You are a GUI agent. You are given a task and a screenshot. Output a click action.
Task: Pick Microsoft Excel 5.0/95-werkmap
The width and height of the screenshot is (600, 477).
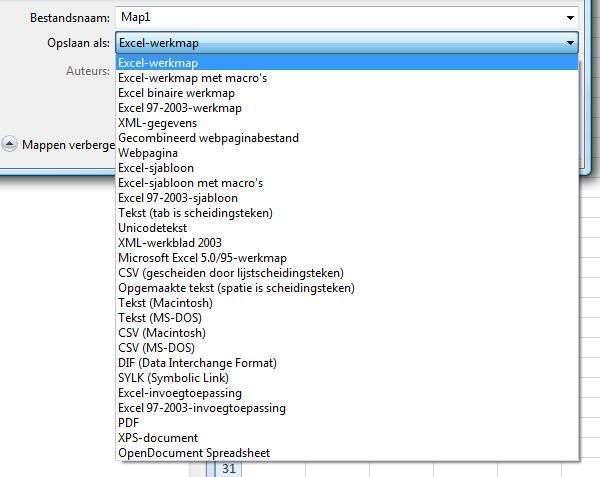coord(347,258)
